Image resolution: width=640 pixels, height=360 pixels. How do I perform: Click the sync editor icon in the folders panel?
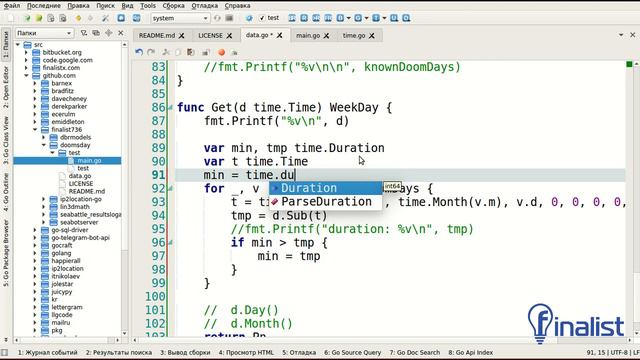point(96,33)
